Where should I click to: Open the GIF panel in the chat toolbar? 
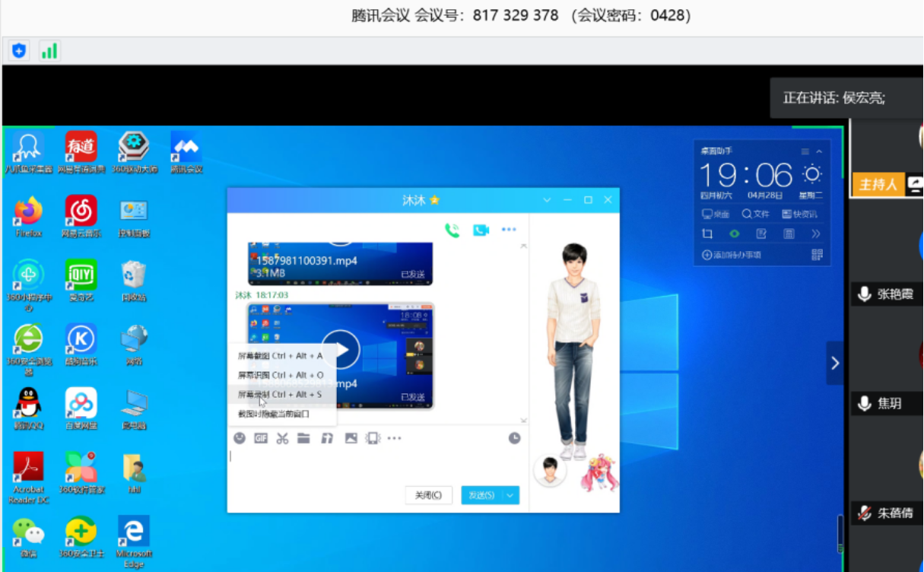260,439
